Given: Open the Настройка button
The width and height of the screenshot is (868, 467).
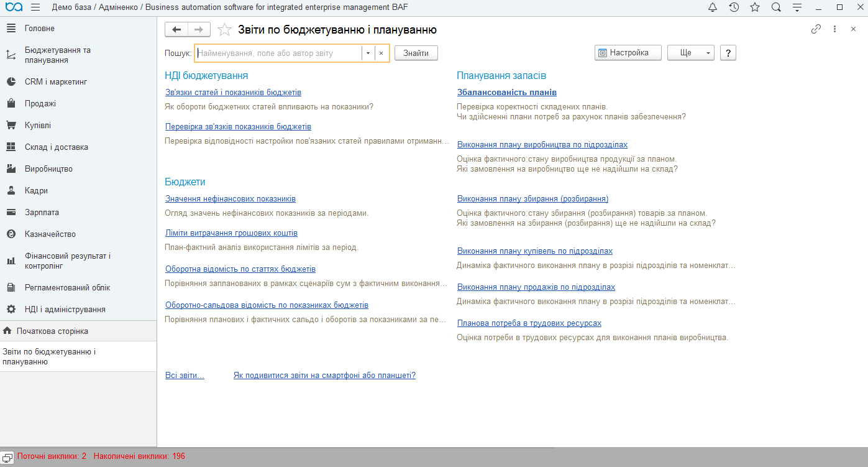Looking at the screenshot, I should click(x=628, y=53).
